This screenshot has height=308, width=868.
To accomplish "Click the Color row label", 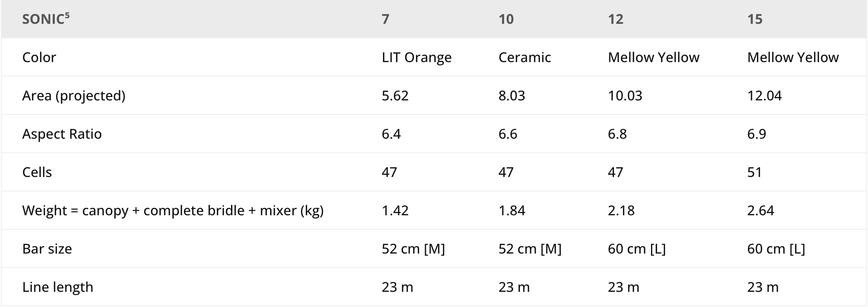I will [x=39, y=57].
